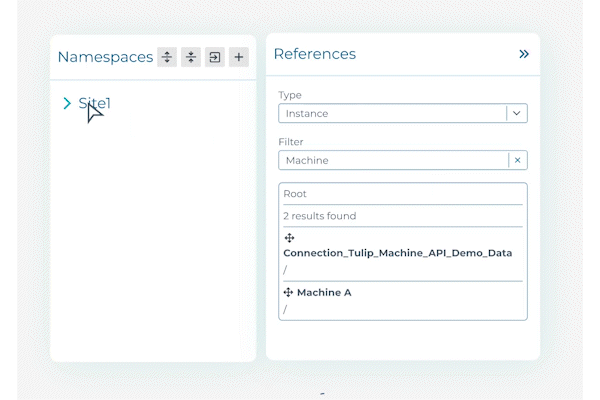600x400 pixels.
Task: Select the Root entry in results list
Action: pyautogui.click(x=295, y=194)
